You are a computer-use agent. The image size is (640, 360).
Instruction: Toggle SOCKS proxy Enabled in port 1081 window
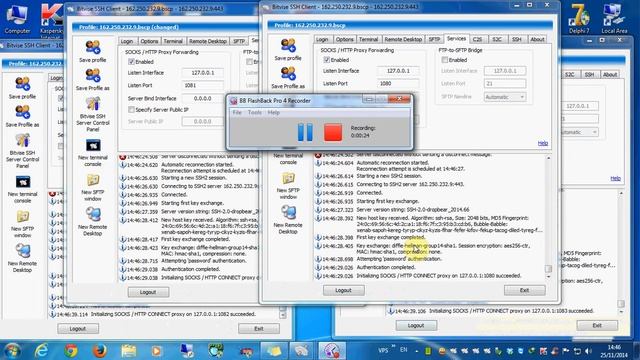pos(131,62)
